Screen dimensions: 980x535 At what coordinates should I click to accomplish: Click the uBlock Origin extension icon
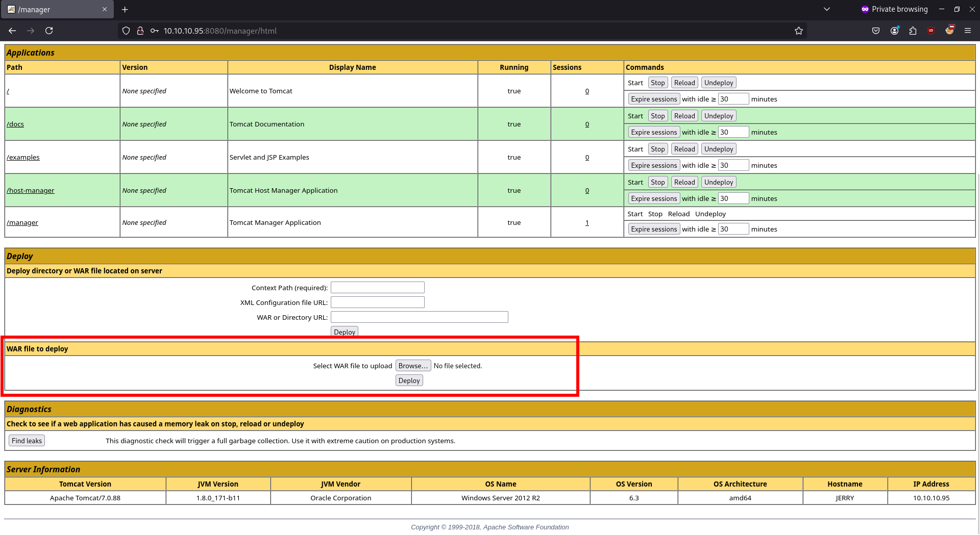click(x=931, y=31)
